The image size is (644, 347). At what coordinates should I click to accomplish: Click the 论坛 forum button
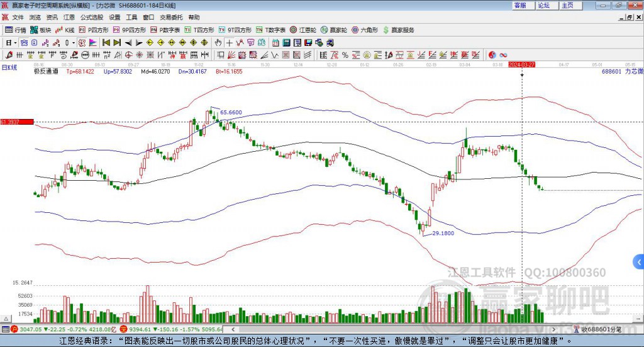click(544, 5)
